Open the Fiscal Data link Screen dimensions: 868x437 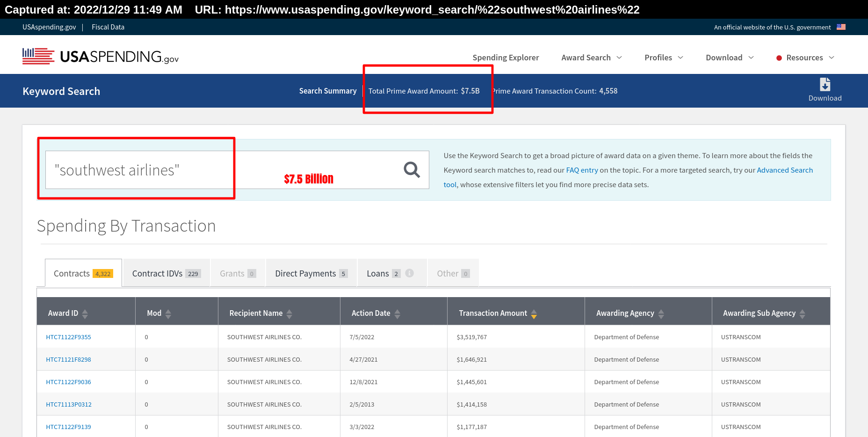tap(108, 27)
